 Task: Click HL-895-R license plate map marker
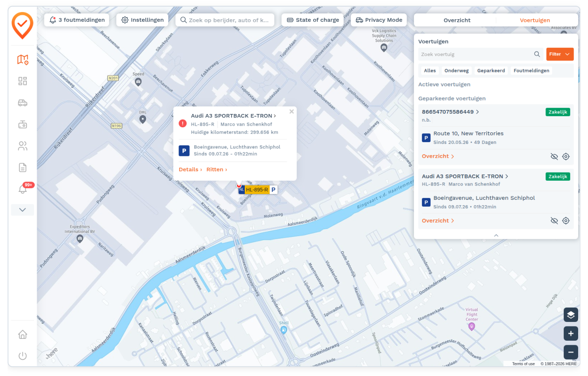(257, 190)
